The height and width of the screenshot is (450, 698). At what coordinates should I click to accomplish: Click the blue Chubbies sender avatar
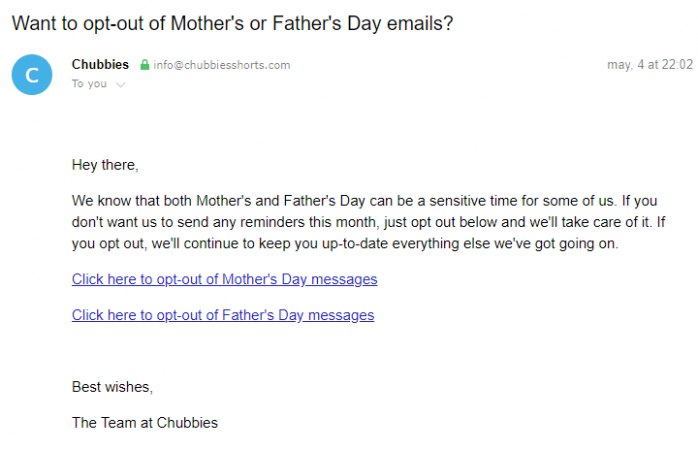tap(31, 75)
